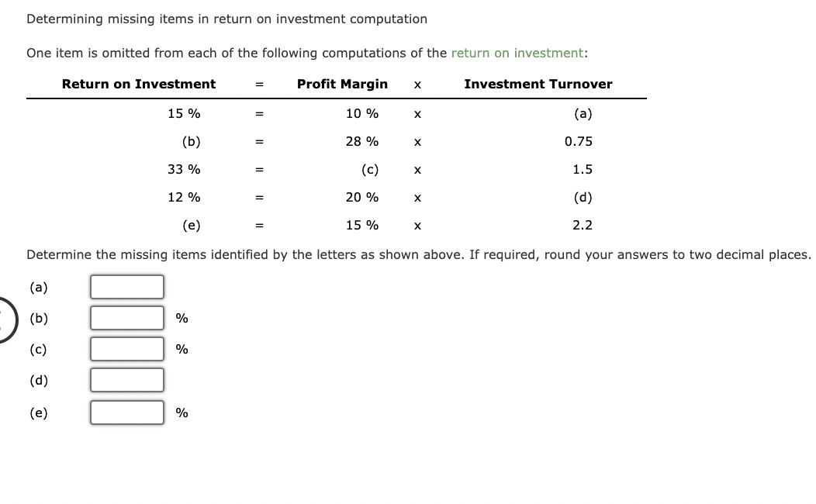
Task: Select the 20 % profit margin entry
Action: (x=363, y=197)
